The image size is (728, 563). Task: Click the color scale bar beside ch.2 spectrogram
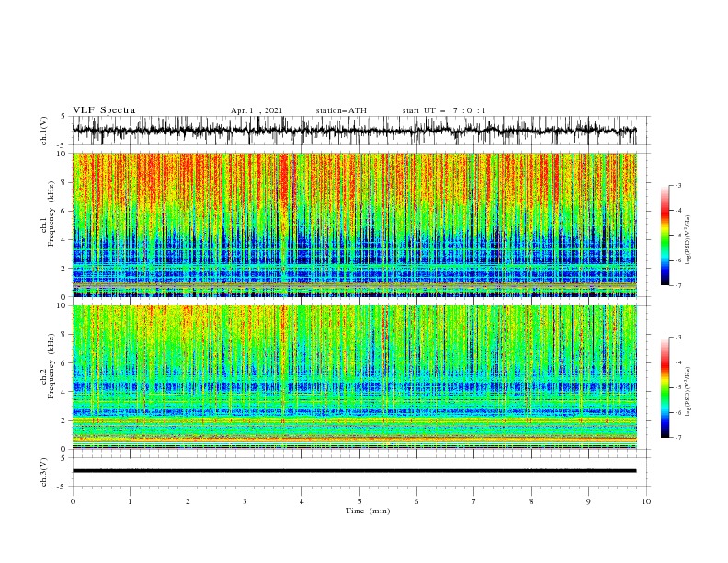click(x=665, y=387)
